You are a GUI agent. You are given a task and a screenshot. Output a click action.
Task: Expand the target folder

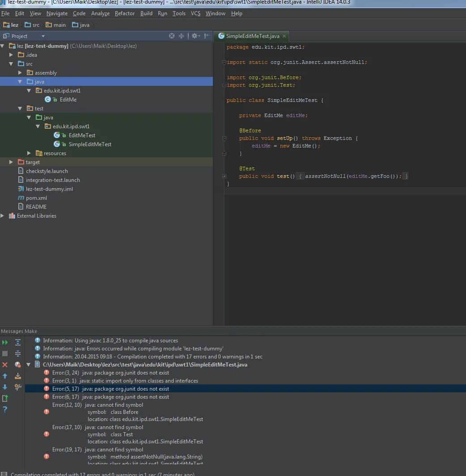point(11,162)
